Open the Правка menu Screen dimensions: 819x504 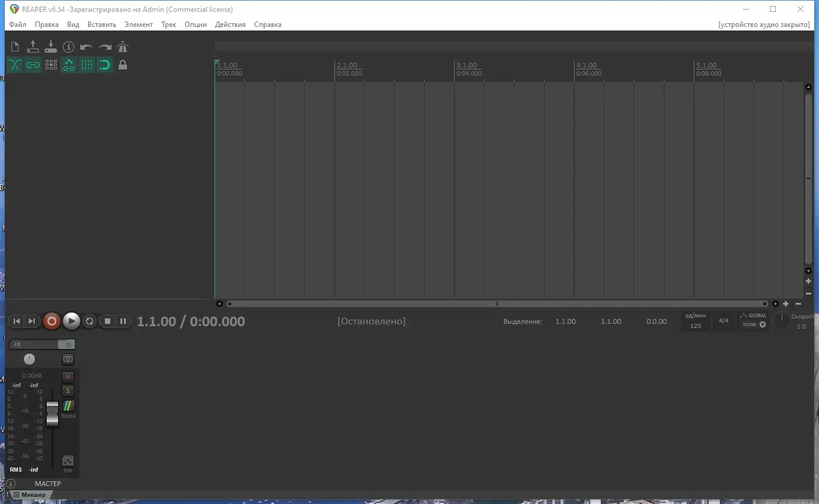pyautogui.click(x=47, y=25)
